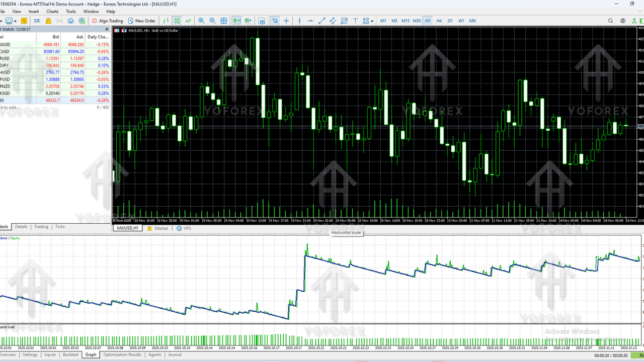Image resolution: width=644 pixels, height=362 pixels.
Task: Draw a vertical line on chart
Action: pyautogui.click(x=299, y=21)
